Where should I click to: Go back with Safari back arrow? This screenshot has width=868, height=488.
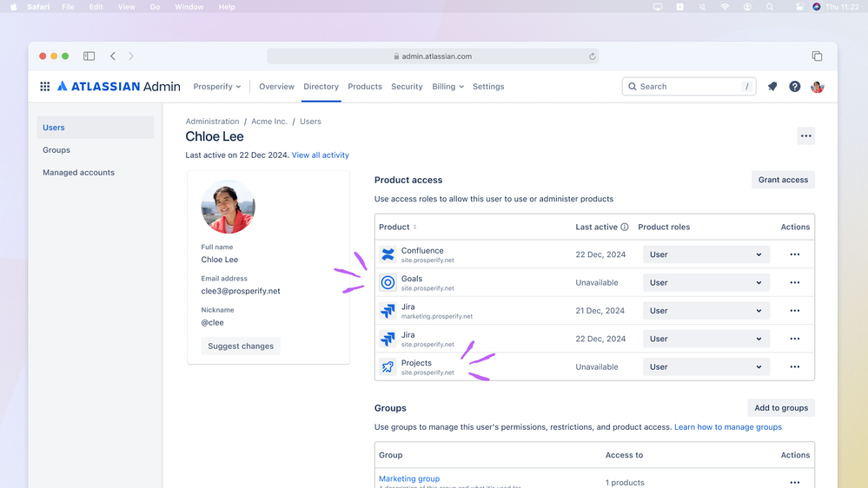point(113,56)
